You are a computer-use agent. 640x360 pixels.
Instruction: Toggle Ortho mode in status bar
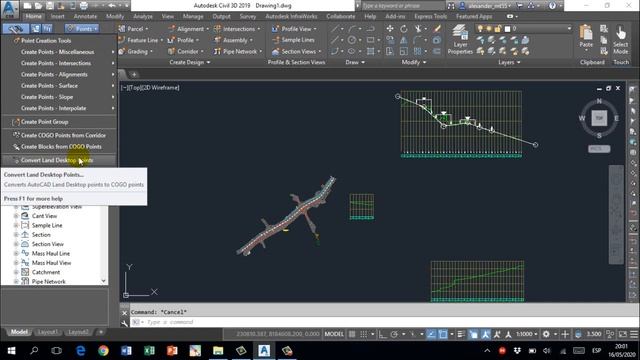point(382,334)
